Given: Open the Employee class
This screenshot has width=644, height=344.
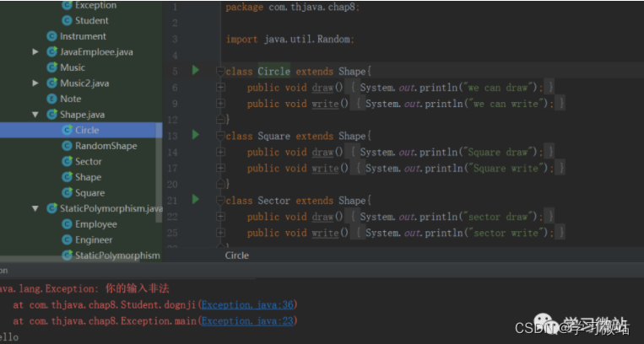Looking at the screenshot, I should 95,224.
